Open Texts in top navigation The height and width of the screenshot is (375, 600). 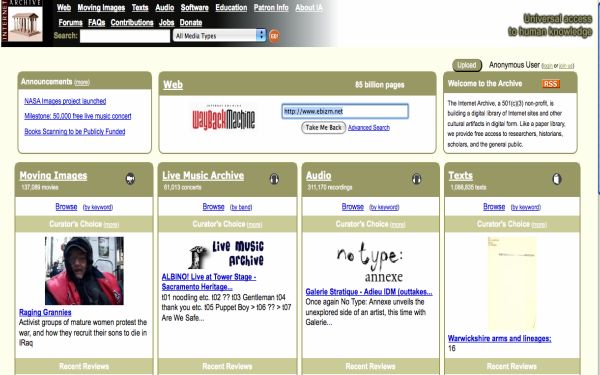140,8
